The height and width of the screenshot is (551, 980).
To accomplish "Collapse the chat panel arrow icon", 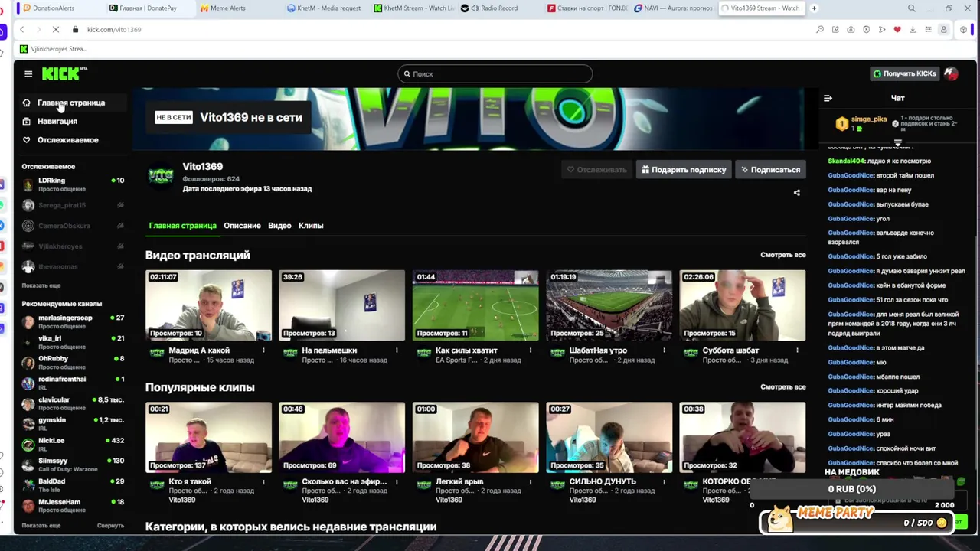I will tap(828, 98).
